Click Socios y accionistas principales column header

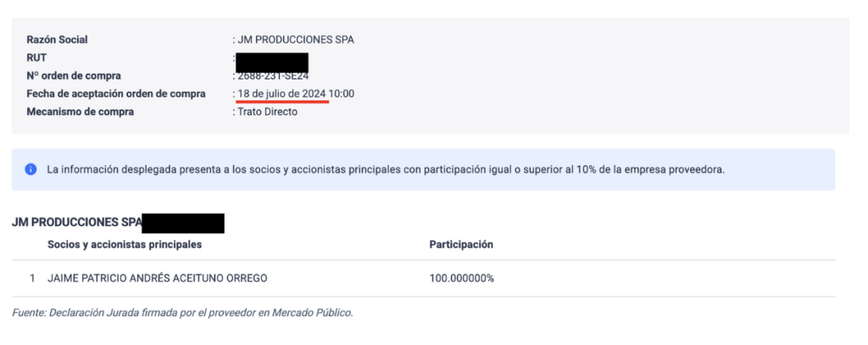pyautogui.click(x=125, y=244)
